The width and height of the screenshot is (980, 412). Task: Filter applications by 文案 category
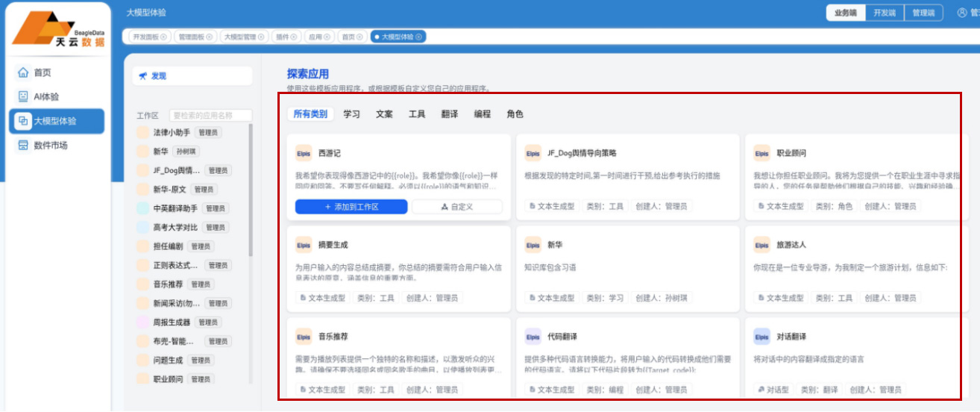coord(384,114)
